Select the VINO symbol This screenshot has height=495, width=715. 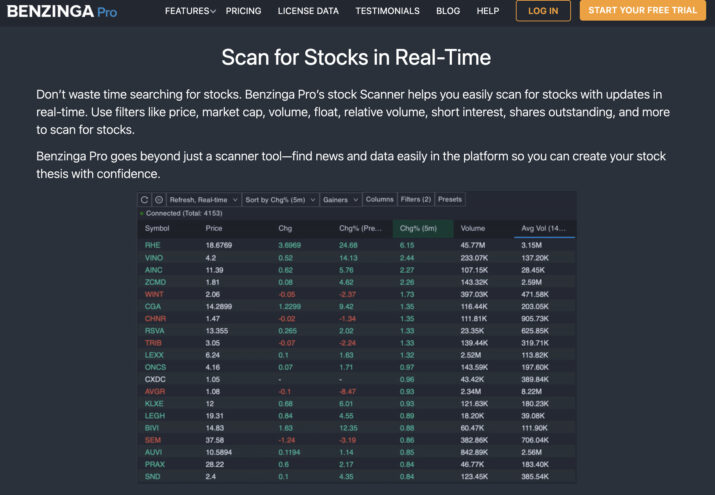click(154, 258)
